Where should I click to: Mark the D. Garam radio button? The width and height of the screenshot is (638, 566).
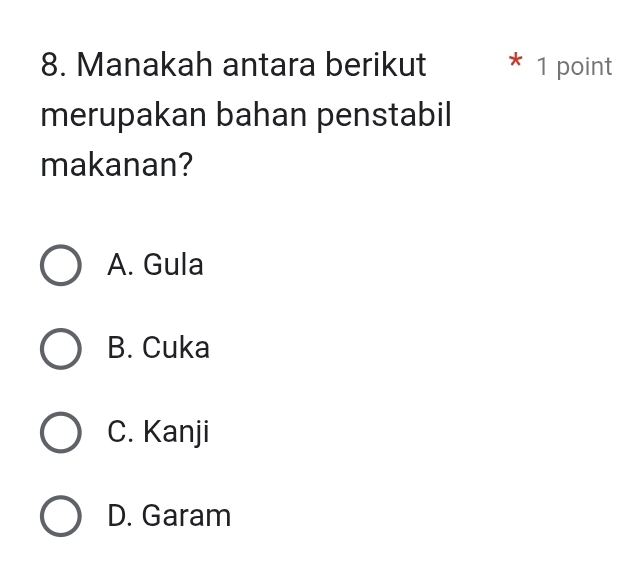(61, 517)
